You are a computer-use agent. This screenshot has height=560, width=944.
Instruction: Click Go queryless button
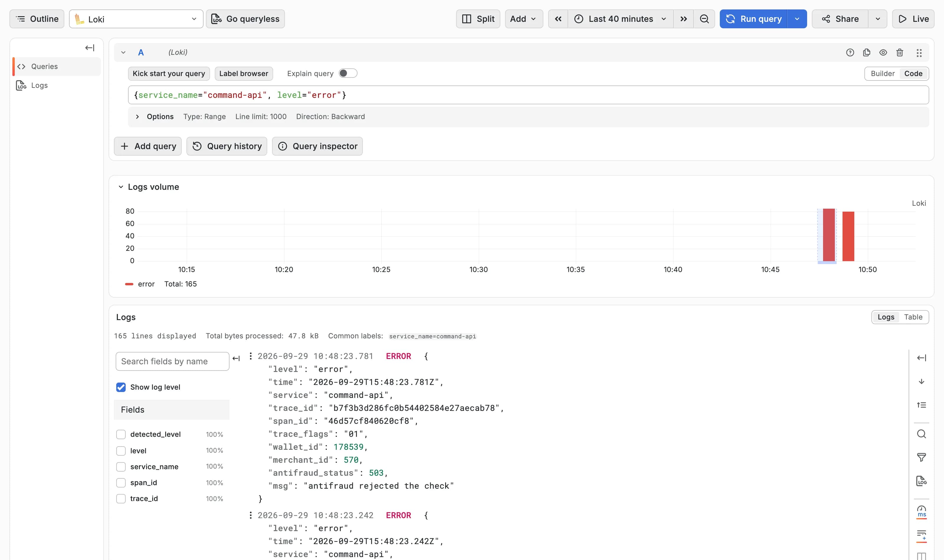[245, 19]
